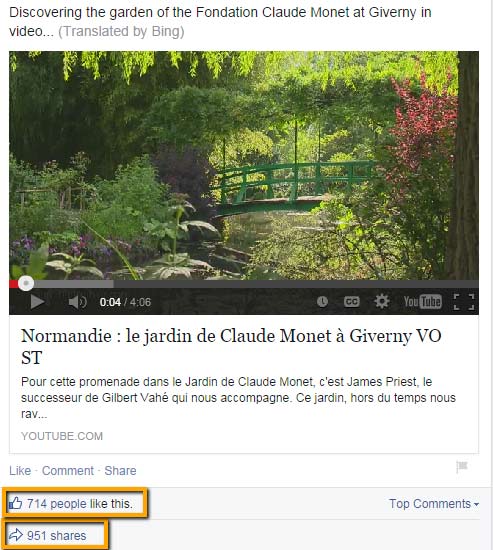Viewport: 493px width, 550px height.
Task: Open video on YouTube logo
Action: [422, 302]
